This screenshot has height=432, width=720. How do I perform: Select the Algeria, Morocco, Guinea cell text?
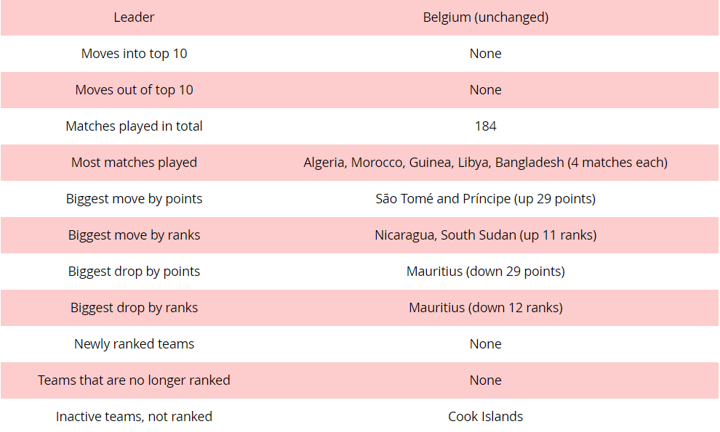click(485, 162)
